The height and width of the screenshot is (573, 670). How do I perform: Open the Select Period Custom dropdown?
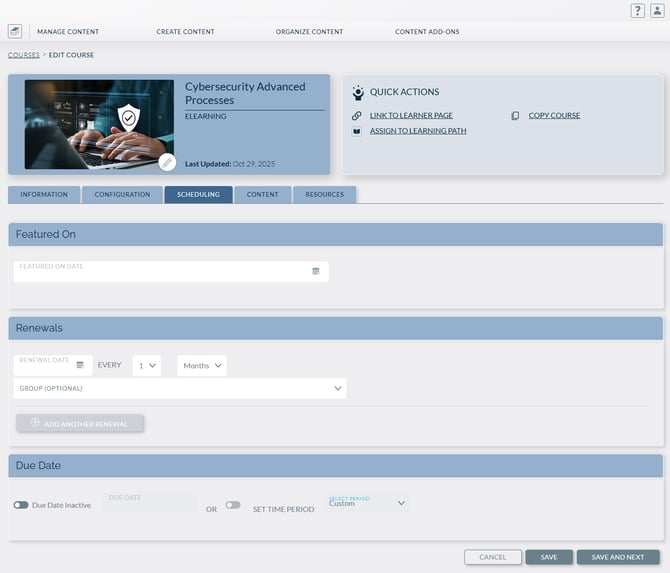(367, 502)
